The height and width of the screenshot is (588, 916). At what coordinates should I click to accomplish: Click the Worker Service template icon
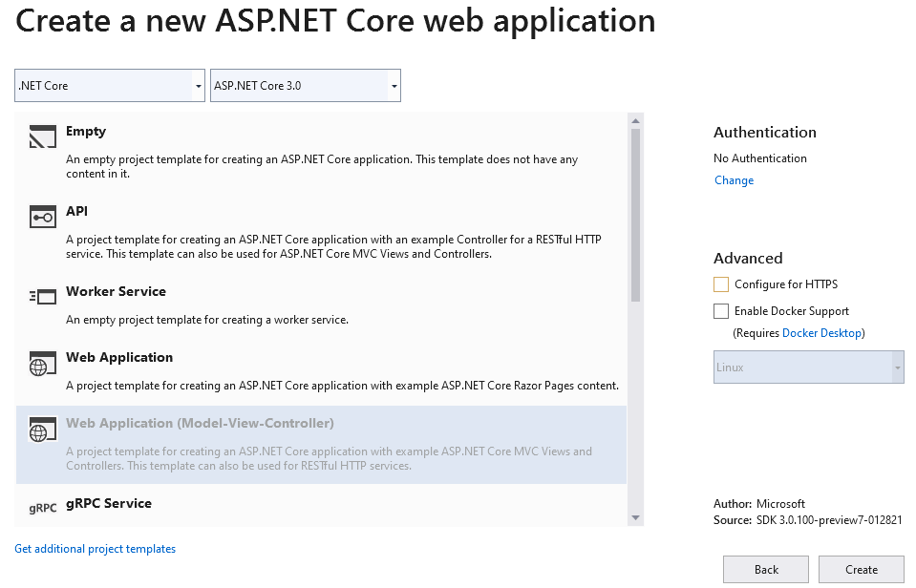click(x=43, y=297)
